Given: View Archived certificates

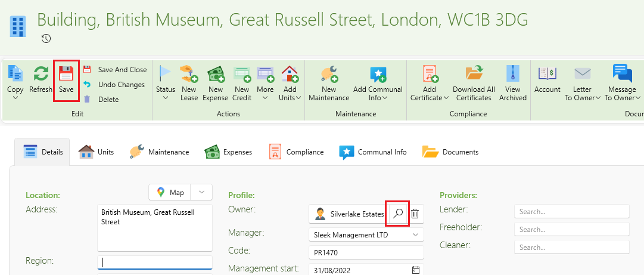Looking at the screenshot, I should point(512,83).
